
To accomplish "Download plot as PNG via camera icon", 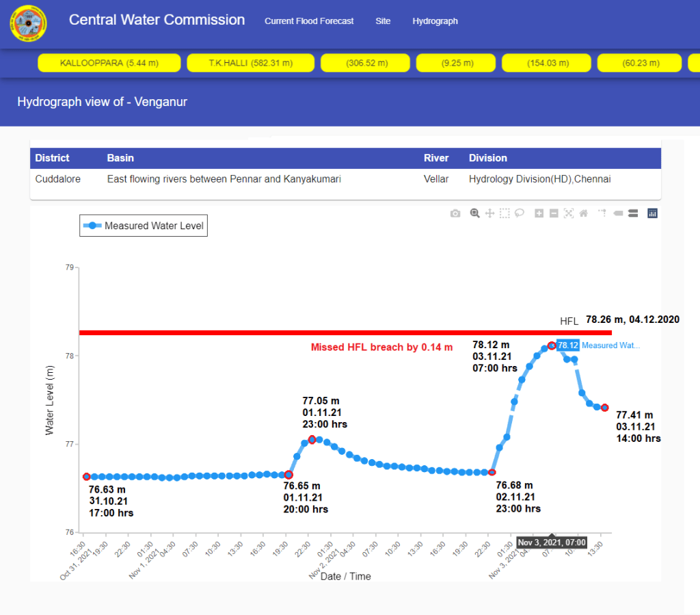I will click(x=455, y=213).
